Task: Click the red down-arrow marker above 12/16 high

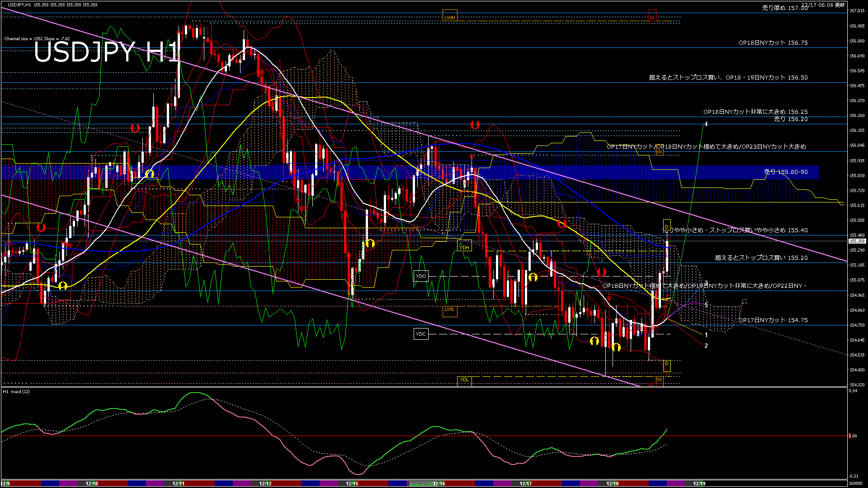Action: (475, 125)
